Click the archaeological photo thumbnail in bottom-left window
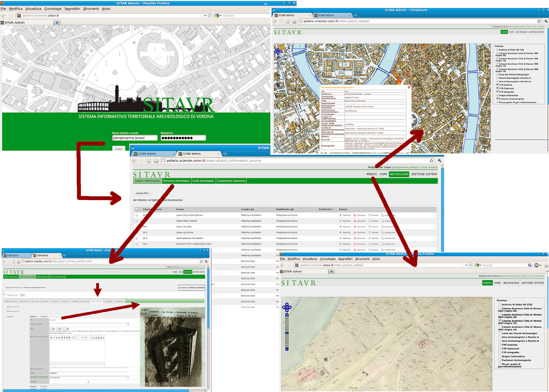Screen dimensions: 549x392 click(x=173, y=347)
